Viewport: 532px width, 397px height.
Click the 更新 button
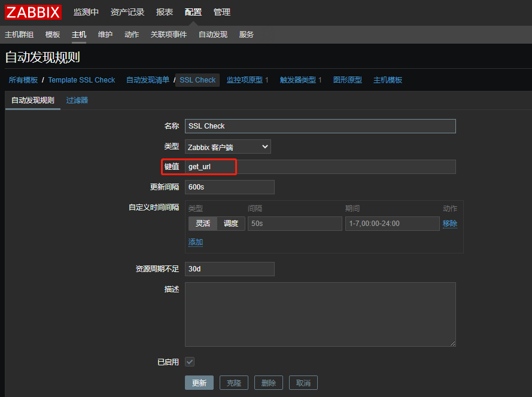pyautogui.click(x=199, y=383)
